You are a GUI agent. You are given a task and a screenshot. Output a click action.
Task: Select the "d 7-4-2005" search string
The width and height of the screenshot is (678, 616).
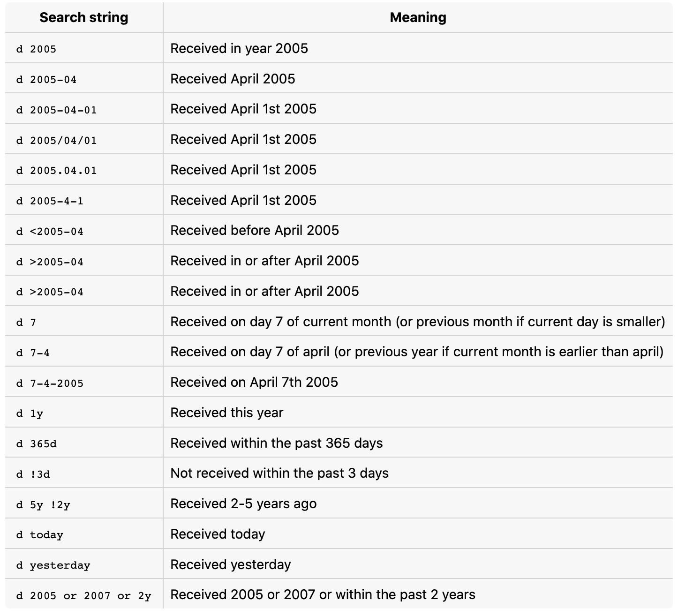tap(50, 383)
